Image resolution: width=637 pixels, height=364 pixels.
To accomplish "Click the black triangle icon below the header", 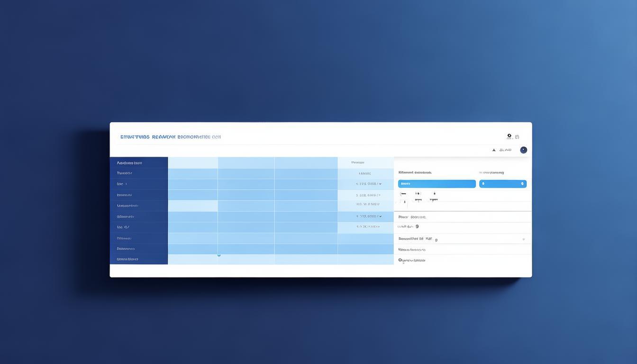I will point(494,150).
